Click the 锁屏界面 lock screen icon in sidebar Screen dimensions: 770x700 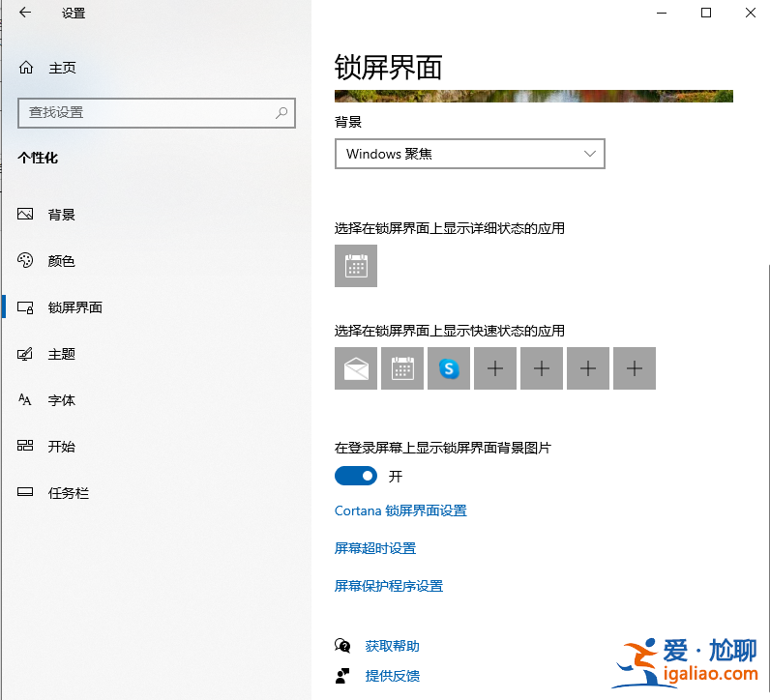[x=25, y=307]
